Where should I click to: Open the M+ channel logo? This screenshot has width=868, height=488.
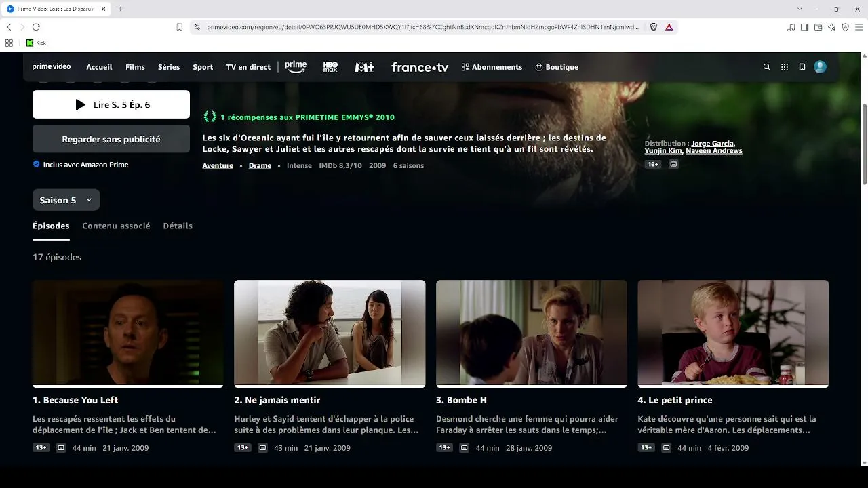[364, 67]
